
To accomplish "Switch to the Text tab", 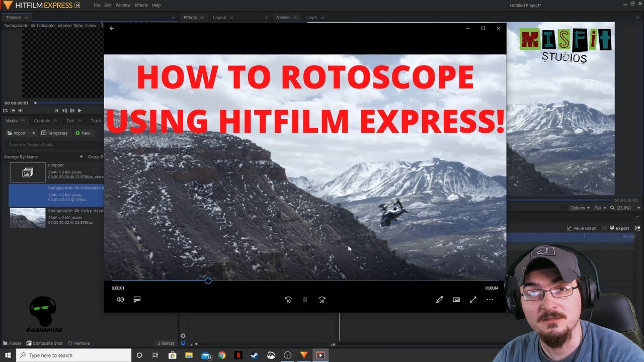I will 70,121.
